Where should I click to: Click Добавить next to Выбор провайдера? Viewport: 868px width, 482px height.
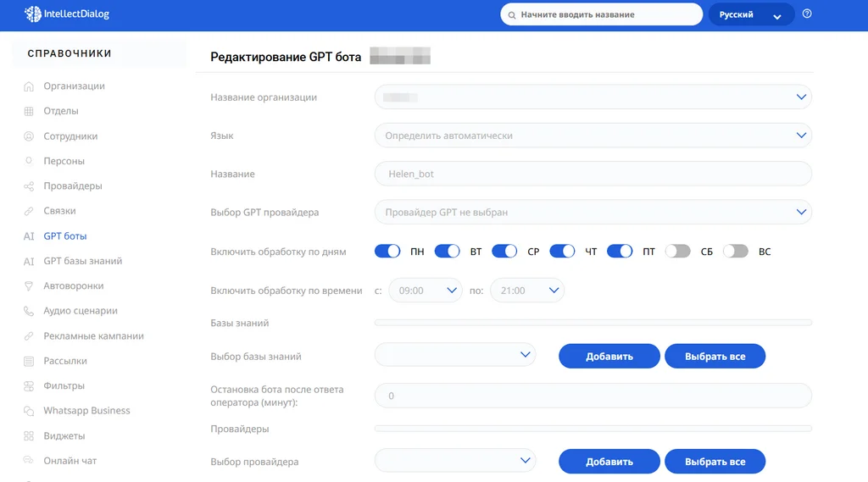[609, 462]
